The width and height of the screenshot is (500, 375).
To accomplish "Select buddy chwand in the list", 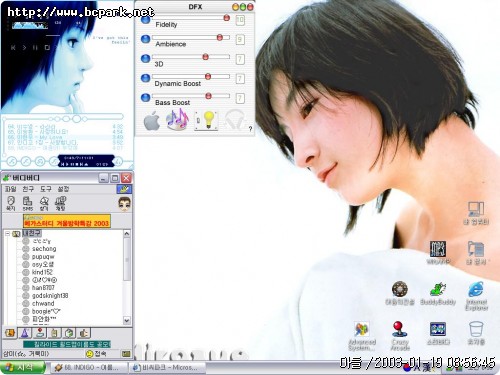I will 43,303.
